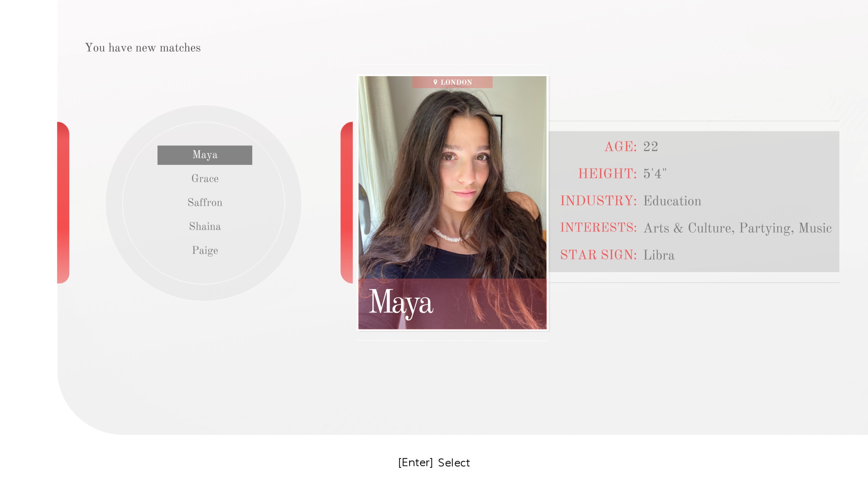Select Shaina from new matches
Screen dimensions: 868x488
(205, 226)
